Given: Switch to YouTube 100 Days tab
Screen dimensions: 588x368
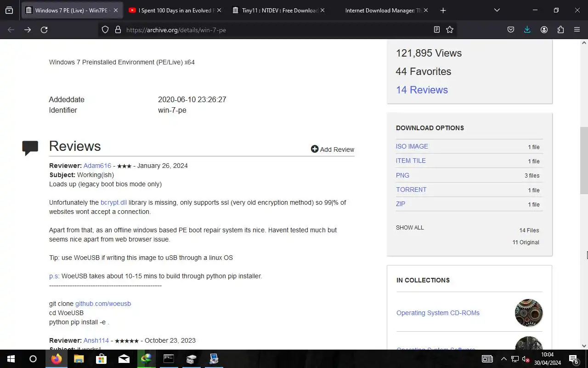Looking at the screenshot, I should pyautogui.click(x=175, y=10).
